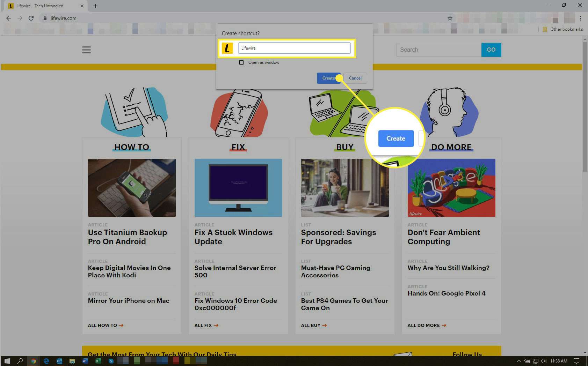Open Outlook from the taskbar
588x366 pixels.
tap(59, 361)
